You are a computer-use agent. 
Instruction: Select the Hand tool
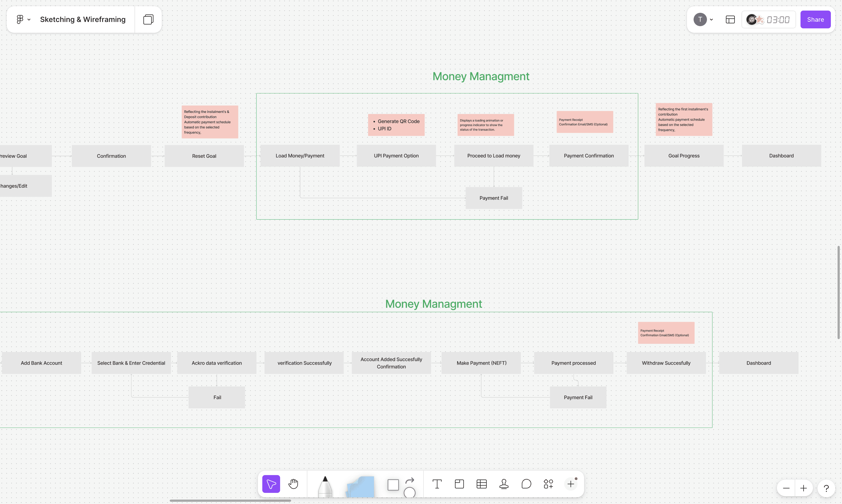click(293, 484)
